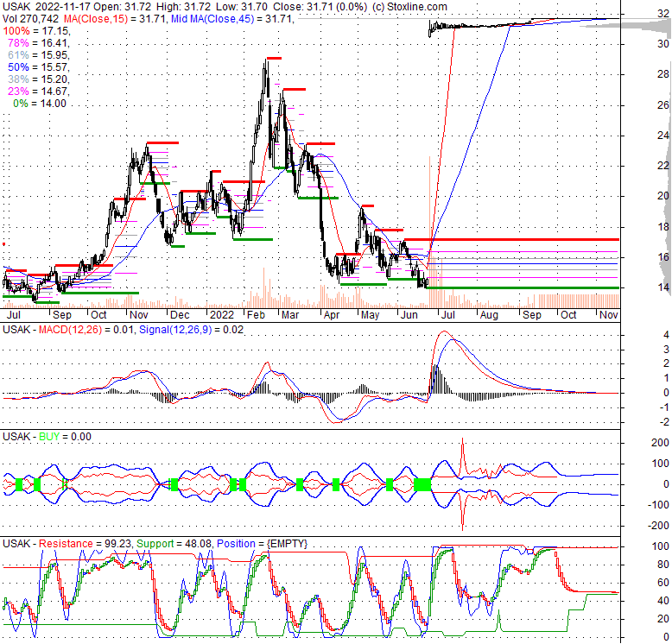Click the -200 label on BUY axis
Viewport: 672px width, 644px height.
tap(658, 526)
